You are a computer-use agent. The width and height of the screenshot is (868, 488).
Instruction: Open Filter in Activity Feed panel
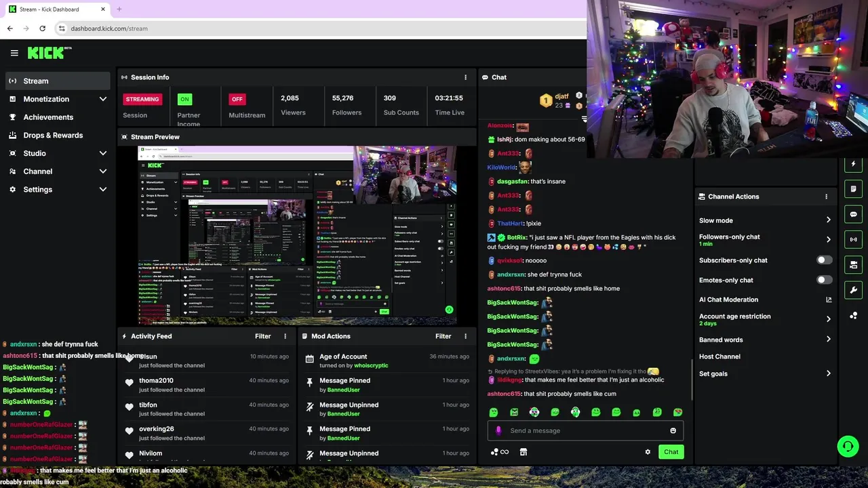click(x=262, y=336)
